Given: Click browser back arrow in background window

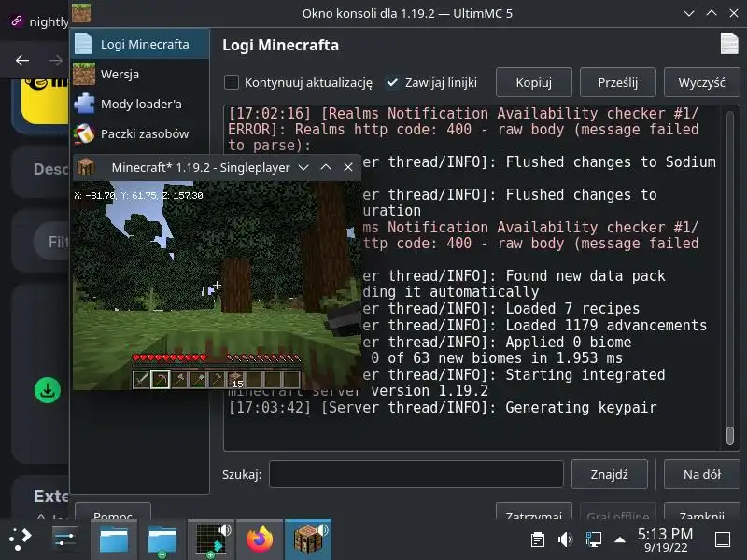Looking at the screenshot, I should 21,60.
